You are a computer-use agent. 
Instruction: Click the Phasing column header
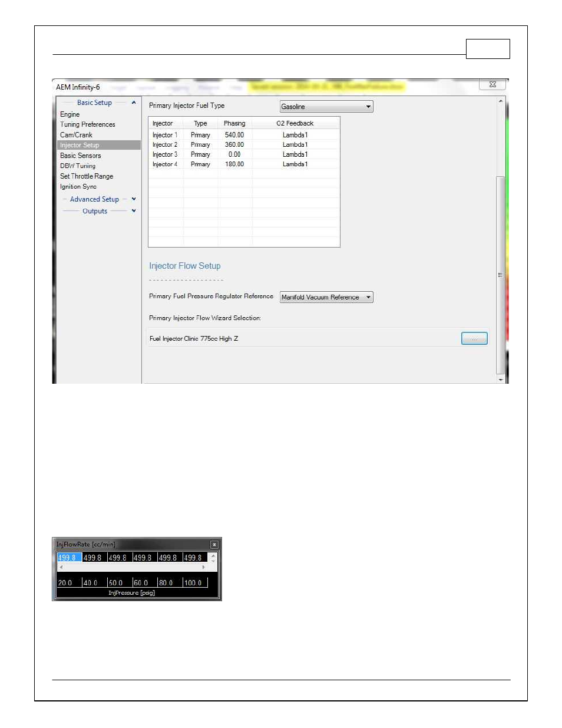pos(234,123)
